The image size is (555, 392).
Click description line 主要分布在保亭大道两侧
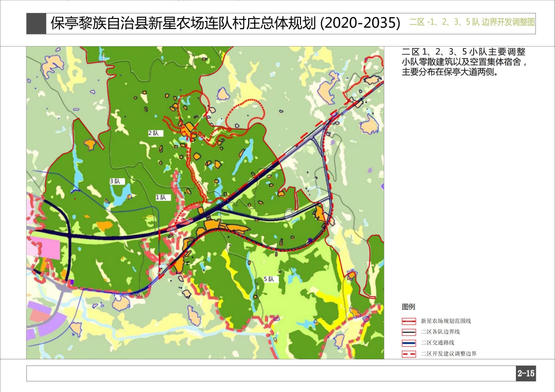(450, 72)
